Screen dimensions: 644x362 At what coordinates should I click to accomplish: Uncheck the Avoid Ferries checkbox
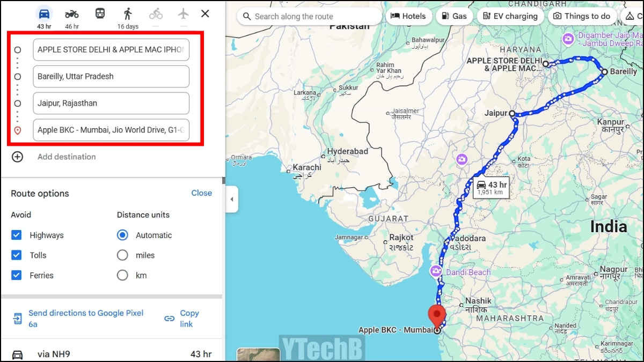click(x=17, y=275)
